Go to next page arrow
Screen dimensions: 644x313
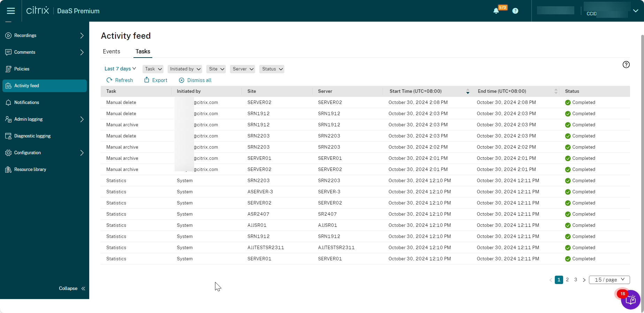pos(584,280)
